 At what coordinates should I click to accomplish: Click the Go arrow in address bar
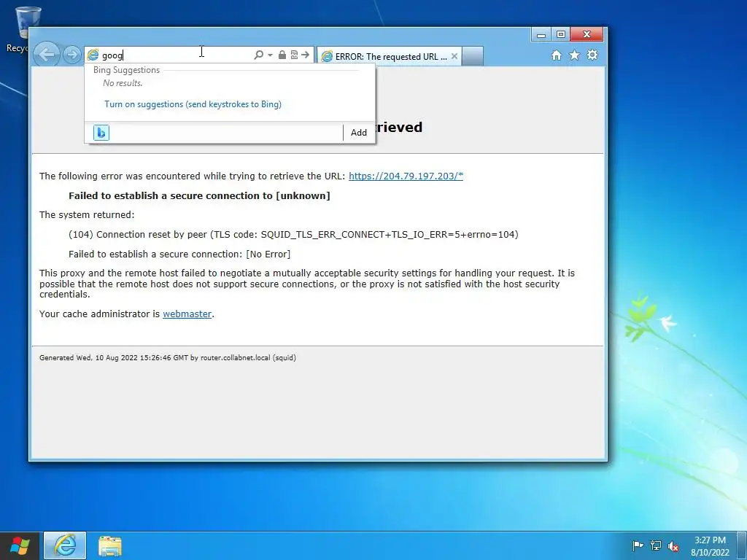(x=306, y=55)
